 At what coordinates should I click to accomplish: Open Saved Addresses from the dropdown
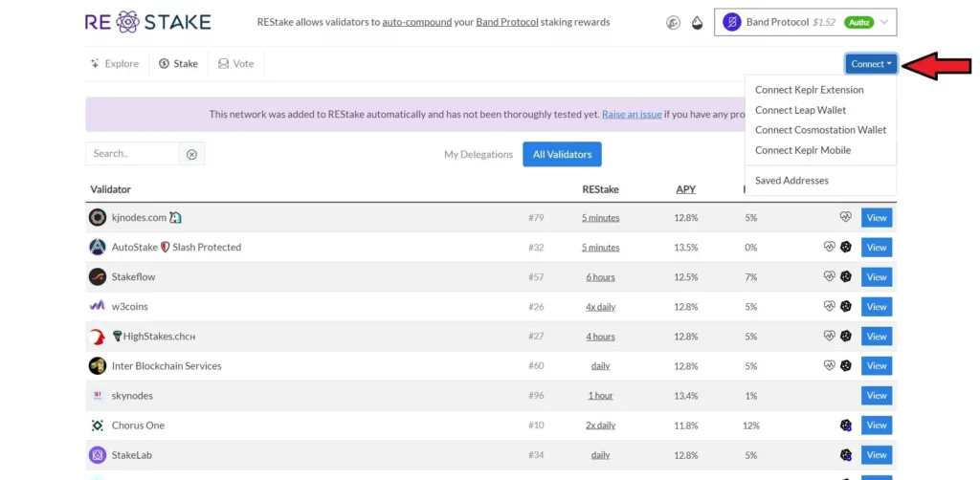(x=791, y=181)
